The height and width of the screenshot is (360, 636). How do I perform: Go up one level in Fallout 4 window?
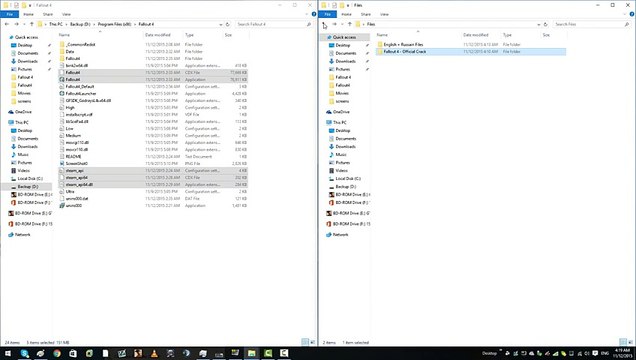[x=32, y=24]
